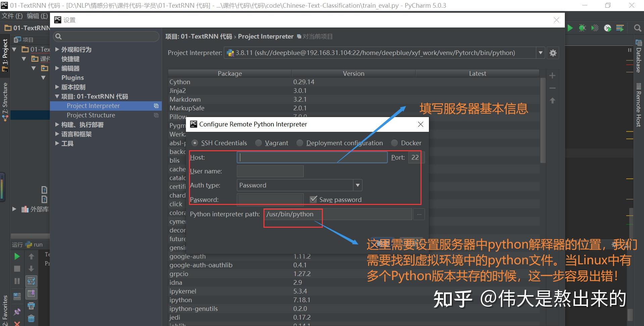644x326 pixels.
Task: Expand the 版本控制 settings group
Action: [x=57, y=87]
